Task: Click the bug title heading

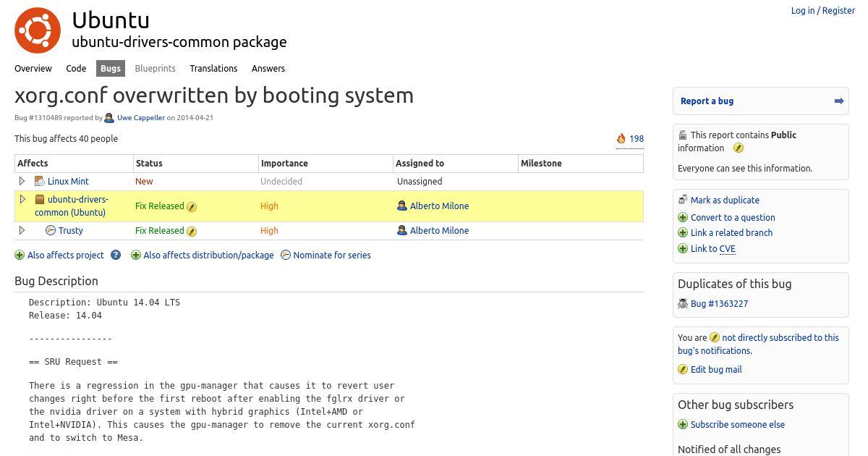Action: [x=214, y=96]
